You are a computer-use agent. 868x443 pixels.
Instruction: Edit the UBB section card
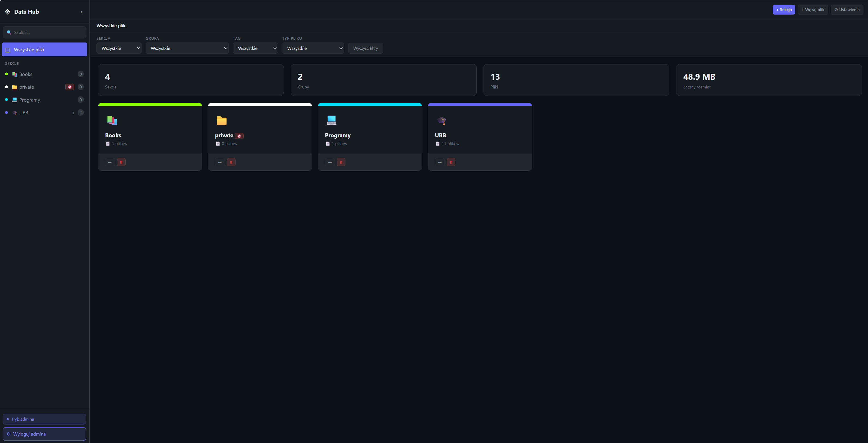pos(440,162)
